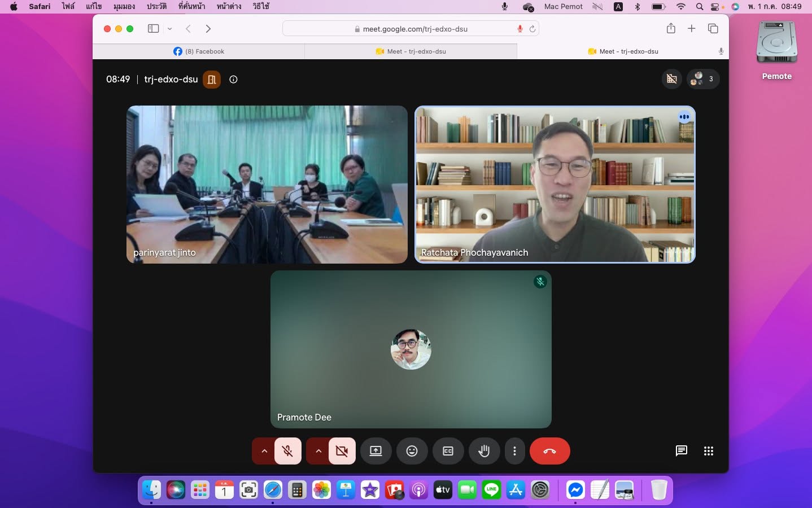Click the Wi-Fi status icon
812x508 pixels.
[x=681, y=6]
